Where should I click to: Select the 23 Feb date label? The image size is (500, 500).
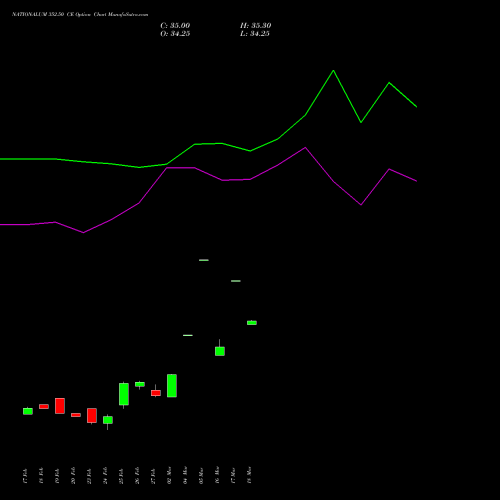click(x=89, y=476)
